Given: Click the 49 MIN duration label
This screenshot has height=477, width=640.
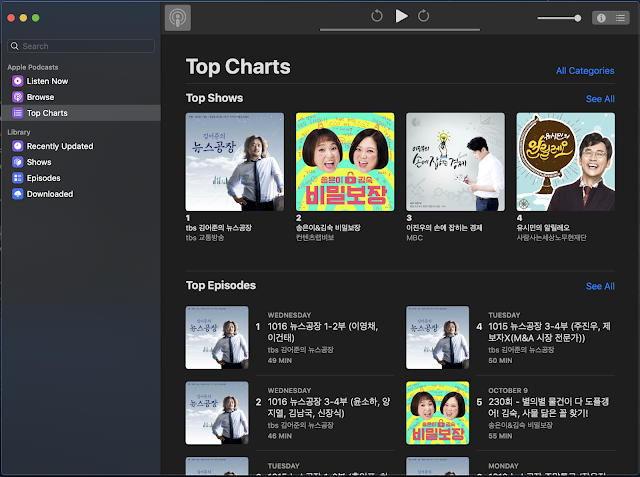Looking at the screenshot, I should [280, 360].
